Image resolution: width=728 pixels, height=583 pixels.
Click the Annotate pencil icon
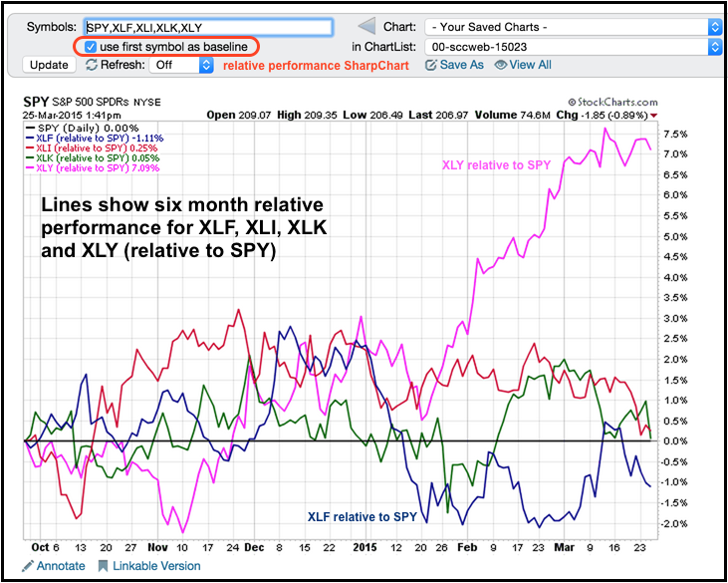tap(28, 566)
